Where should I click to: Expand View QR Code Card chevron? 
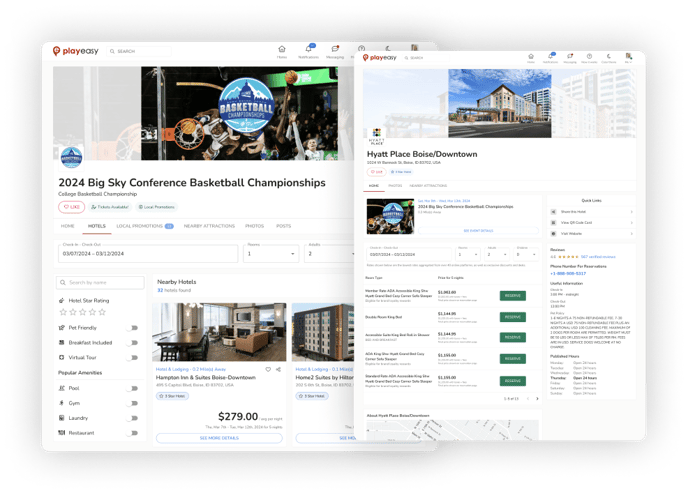pyautogui.click(x=631, y=223)
